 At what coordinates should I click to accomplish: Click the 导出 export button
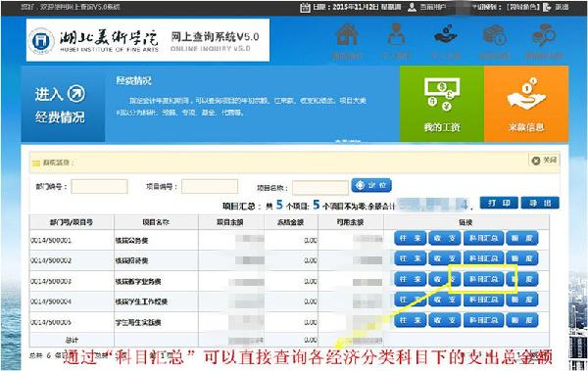point(540,203)
